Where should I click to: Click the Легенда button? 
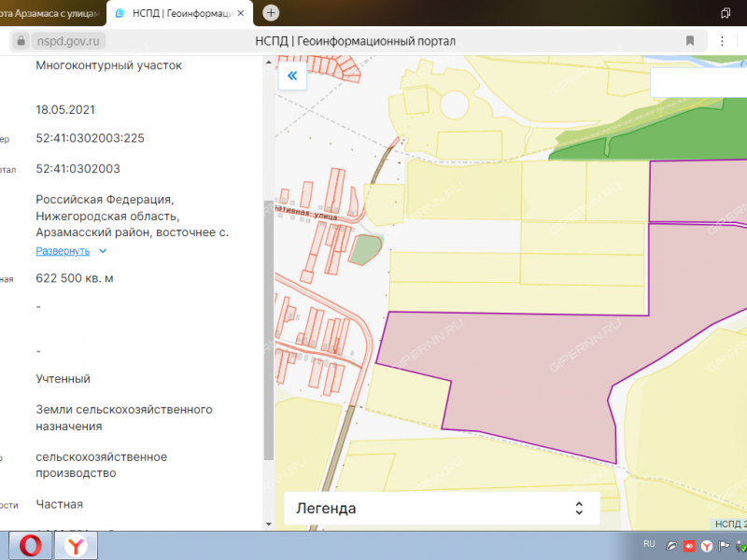(439, 508)
